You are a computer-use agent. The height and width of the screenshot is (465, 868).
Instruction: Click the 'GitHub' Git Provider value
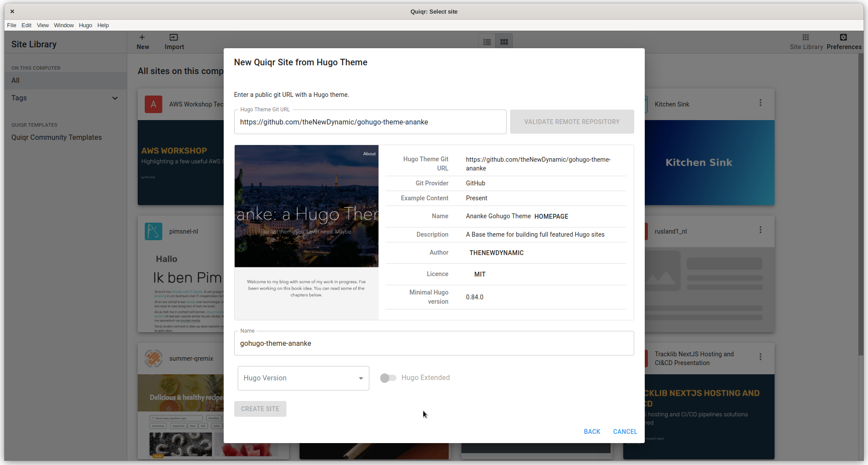click(475, 183)
